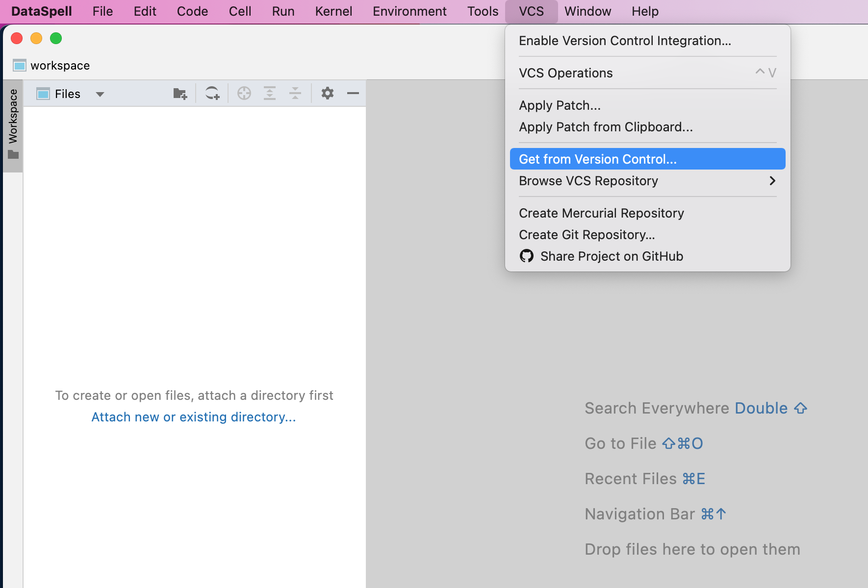This screenshot has width=868, height=588.
Task: Select Apply Patch... from the VCS menu
Action: click(x=647, y=105)
